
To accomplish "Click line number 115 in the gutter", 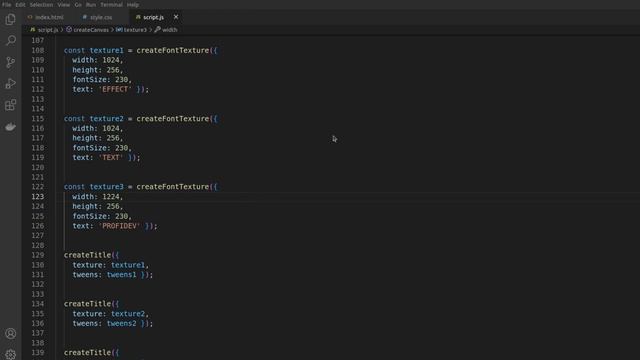I will 38,118.
